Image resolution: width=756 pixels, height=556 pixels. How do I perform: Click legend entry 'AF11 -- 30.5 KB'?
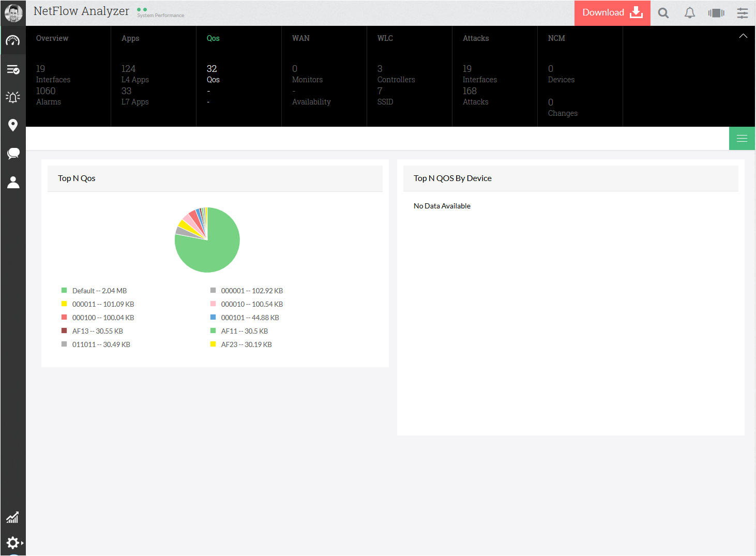coord(244,331)
